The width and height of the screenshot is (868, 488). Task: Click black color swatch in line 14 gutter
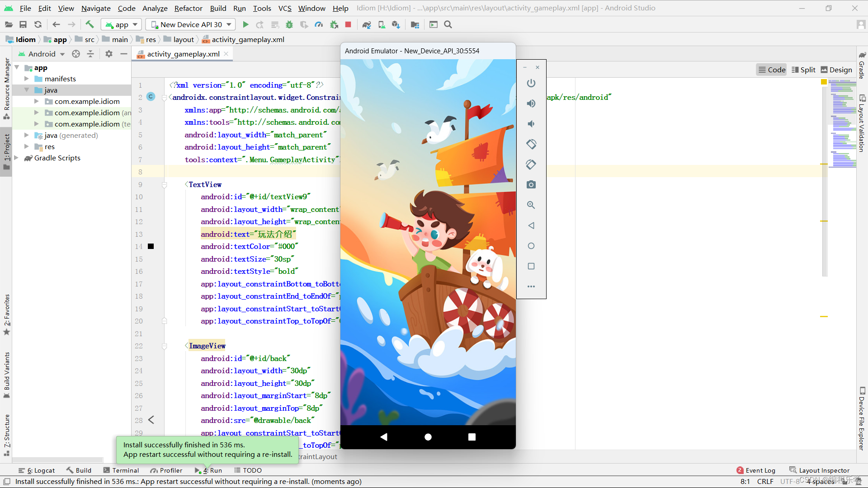(x=151, y=246)
